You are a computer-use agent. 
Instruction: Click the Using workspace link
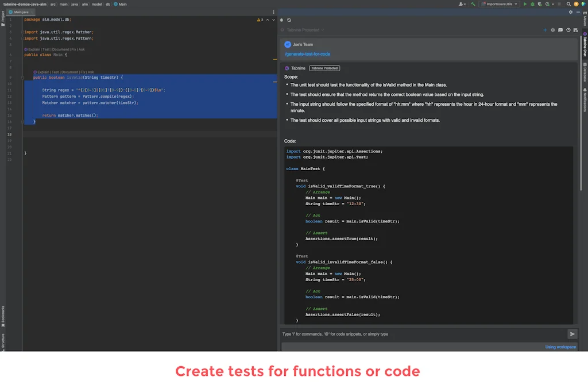(x=560, y=347)
